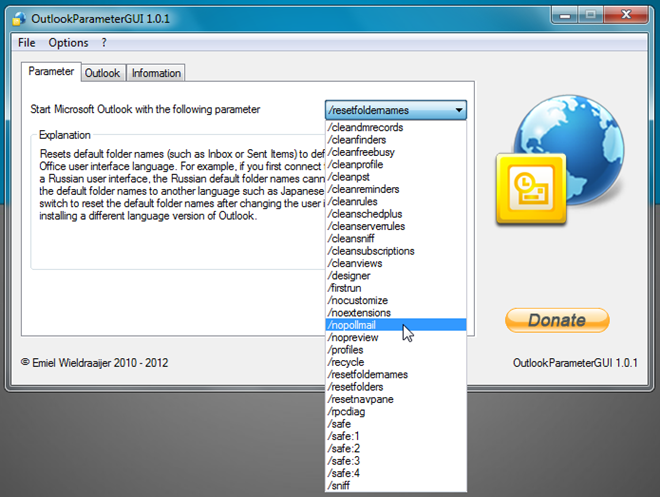
Task: Select /cleanfinders from the list
Action: [x=396, y=140]
